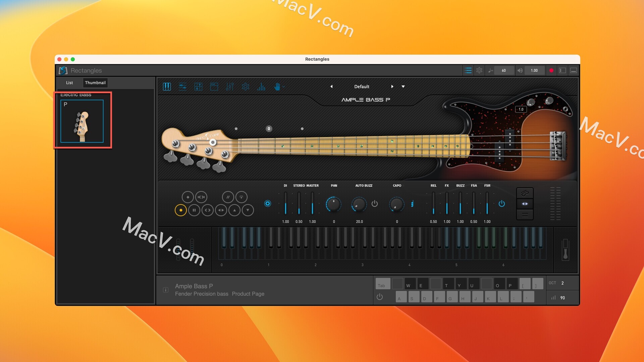Click the info icon beside Ample Bass P
644x362 pixels.
166,290
